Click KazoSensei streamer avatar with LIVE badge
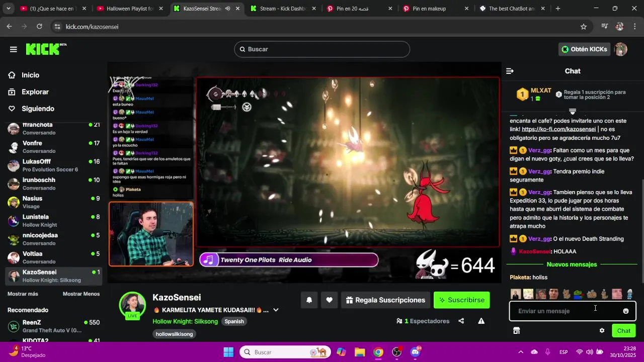 click(x=132, y=305)
